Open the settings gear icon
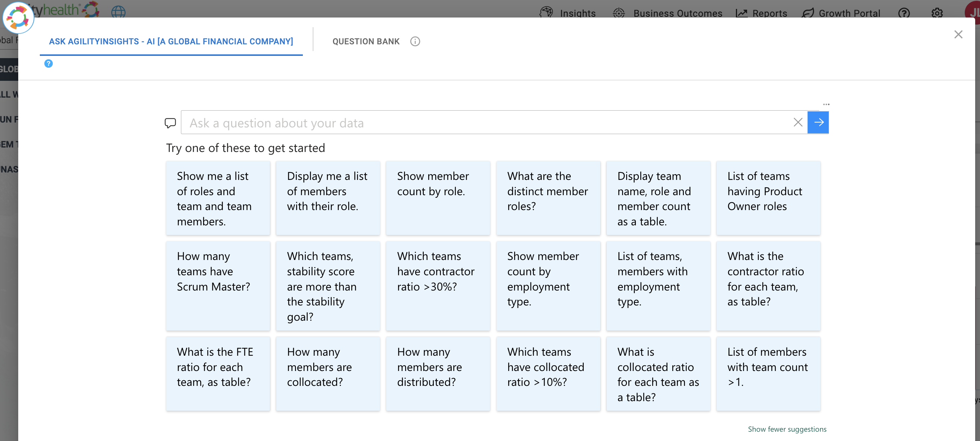The image size is (980, 441). 937,13
